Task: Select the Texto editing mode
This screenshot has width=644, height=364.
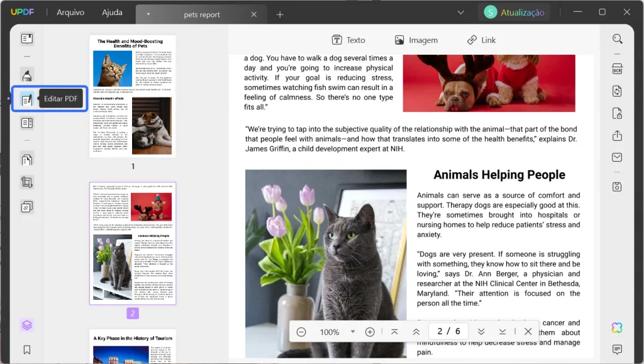Action: click(x=349, y=40)
